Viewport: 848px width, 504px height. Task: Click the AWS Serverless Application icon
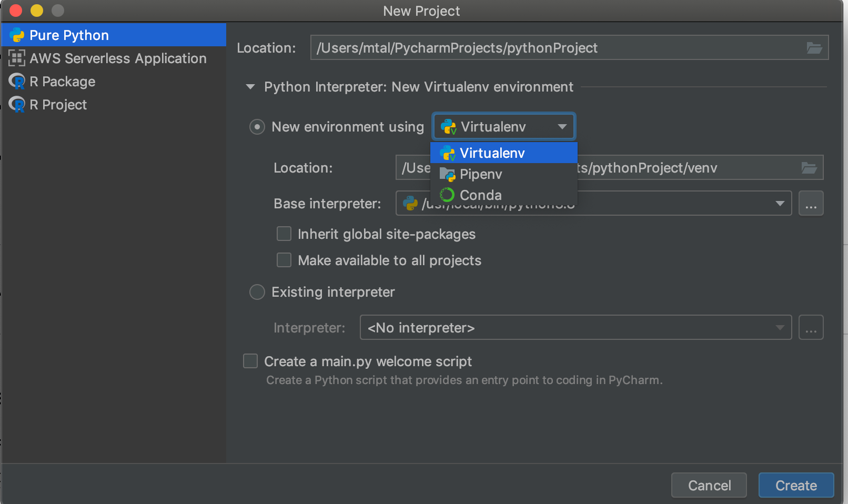click(17, 58)
